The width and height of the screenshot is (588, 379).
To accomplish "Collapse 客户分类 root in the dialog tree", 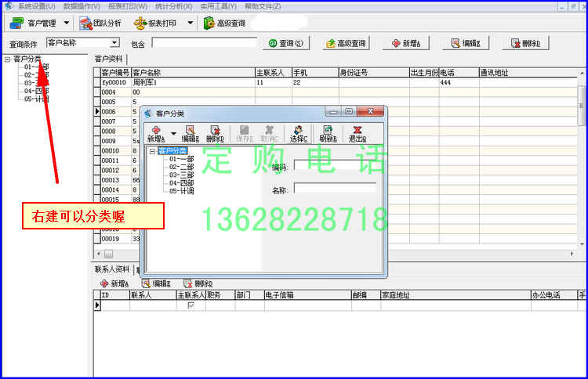I will pyautogui.click(x=152, y=151).
